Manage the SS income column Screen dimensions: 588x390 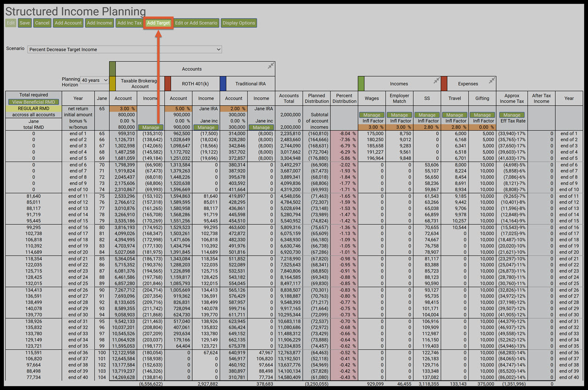(x=427, y=115)
